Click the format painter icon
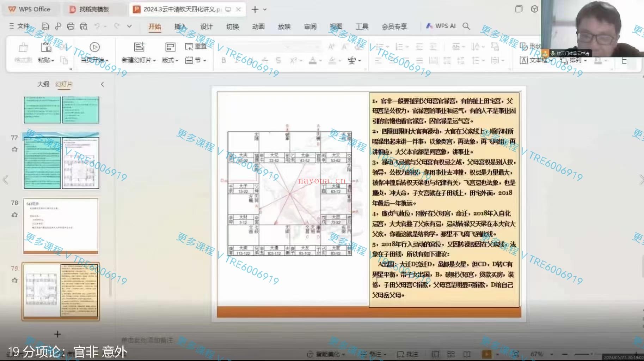644x361 pixels. tap(23, 47)
